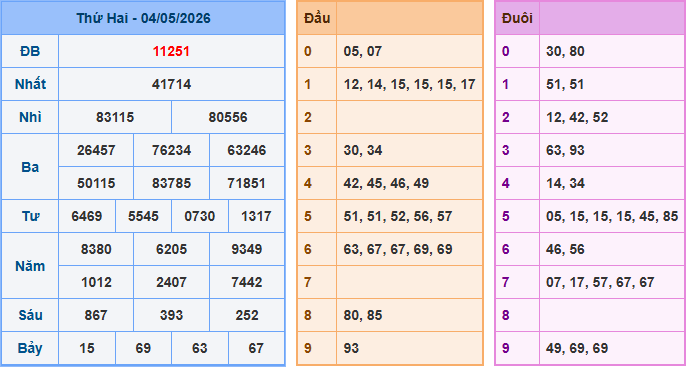
Task: Select Năm prize number 2407
Action: 172,282
